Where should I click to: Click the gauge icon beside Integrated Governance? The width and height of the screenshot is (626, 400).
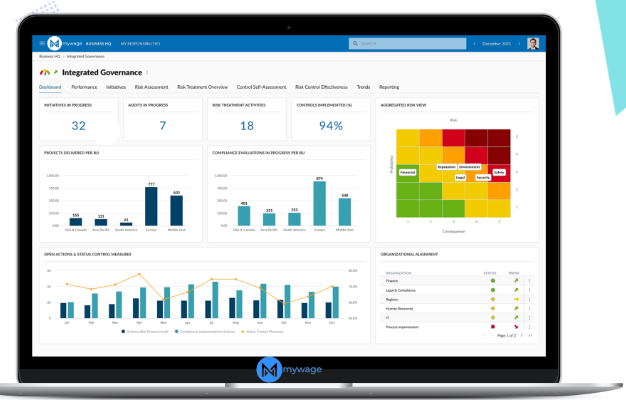point(43,72)
